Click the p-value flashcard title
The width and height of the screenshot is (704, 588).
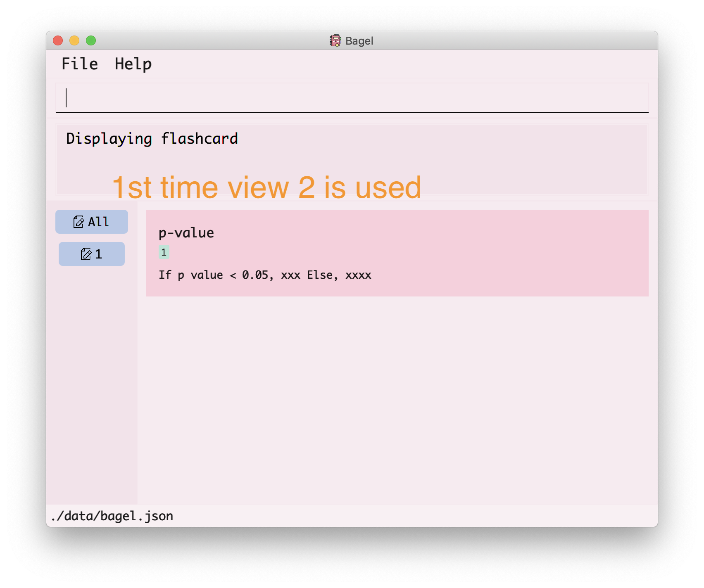click(x=186, y=233)
